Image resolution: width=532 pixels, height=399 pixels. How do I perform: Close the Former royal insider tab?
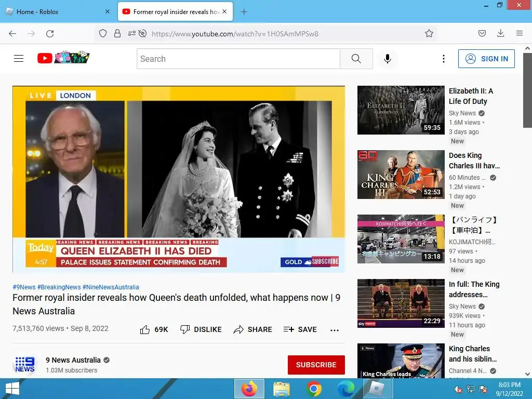224,11
